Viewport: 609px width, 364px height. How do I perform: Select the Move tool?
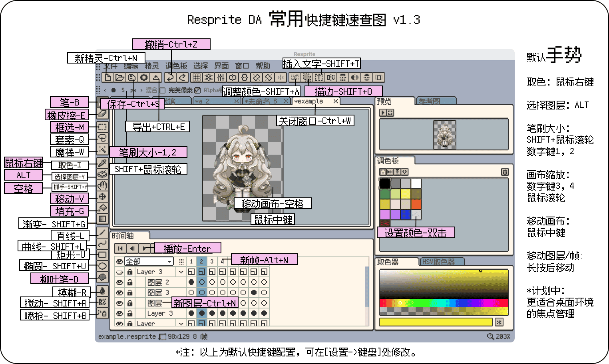pyautogui.click(x=103, y=197)
